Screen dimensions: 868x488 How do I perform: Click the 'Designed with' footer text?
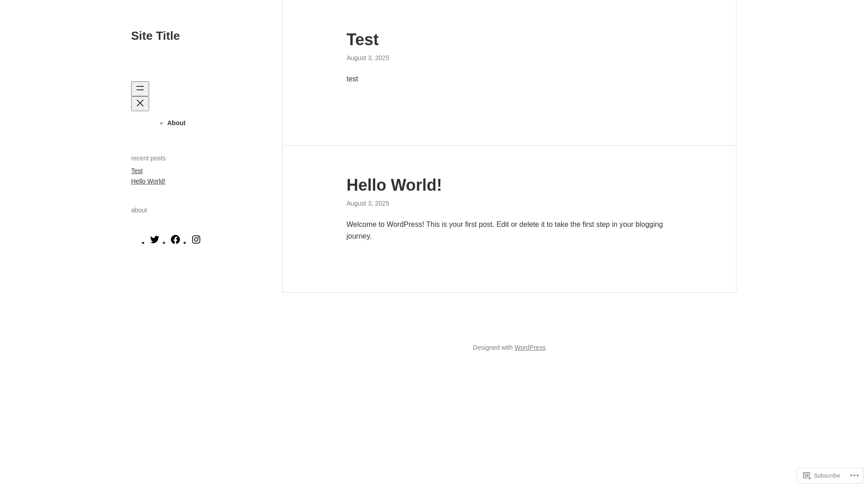click(493, 347)
